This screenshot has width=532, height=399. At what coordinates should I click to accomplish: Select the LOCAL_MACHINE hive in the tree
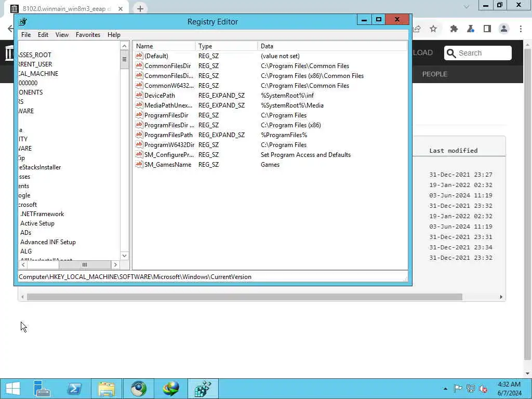(x=38, y=73)
